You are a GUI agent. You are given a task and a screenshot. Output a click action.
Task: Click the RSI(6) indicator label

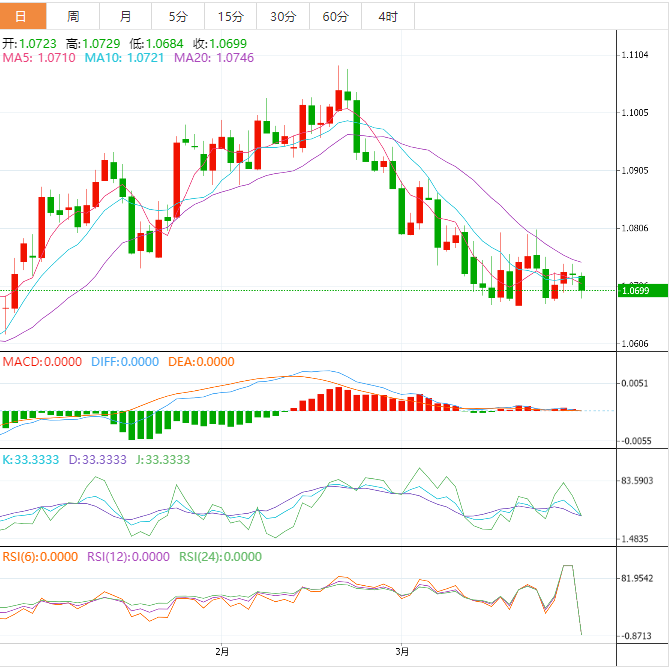click(x=40, y=557)
